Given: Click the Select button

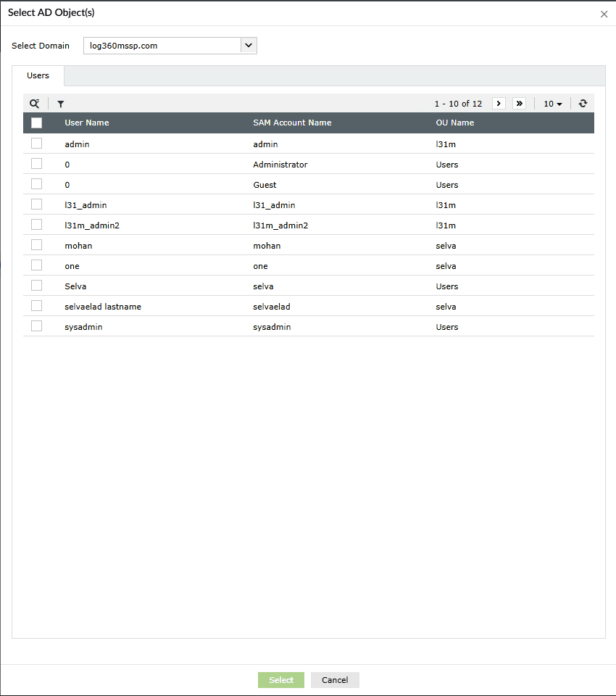Looking at the screenshot, I should (x=281, y=680).
